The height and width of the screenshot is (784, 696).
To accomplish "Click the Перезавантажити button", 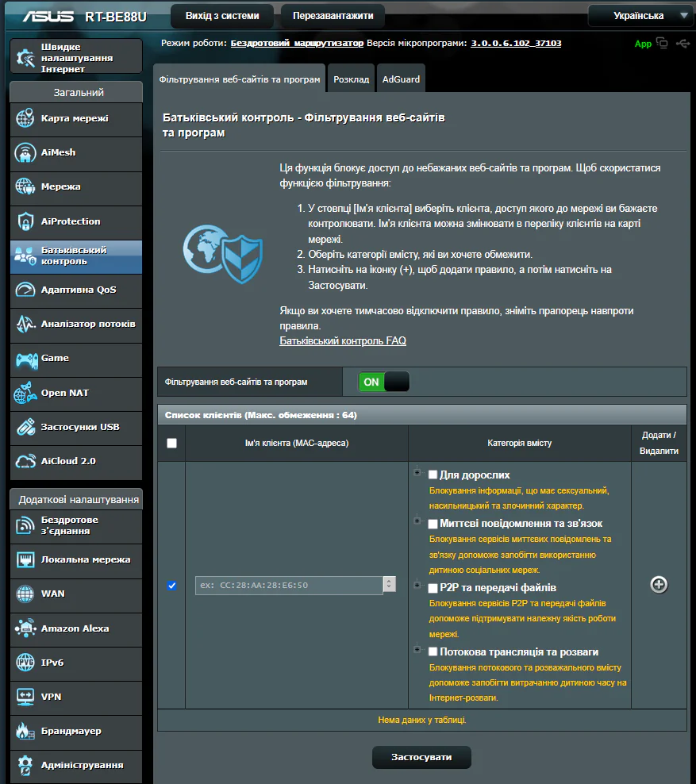I will tap(333, 16).
